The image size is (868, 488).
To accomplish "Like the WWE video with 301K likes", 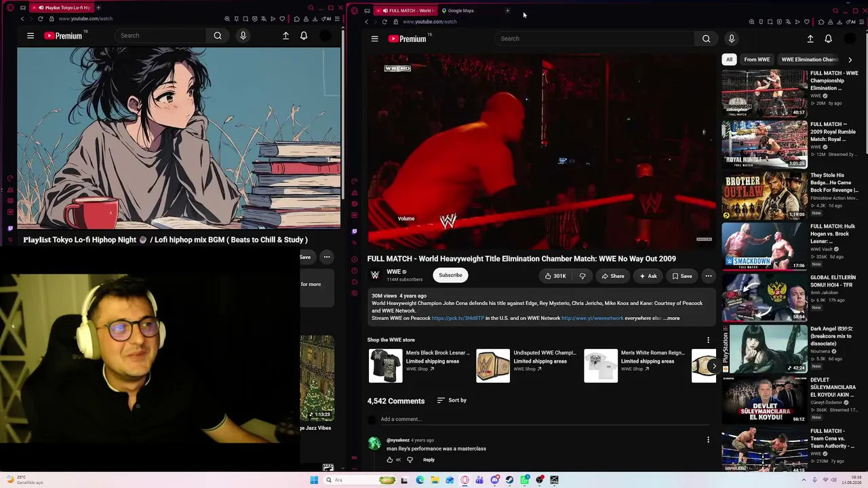I will point(555,276).
